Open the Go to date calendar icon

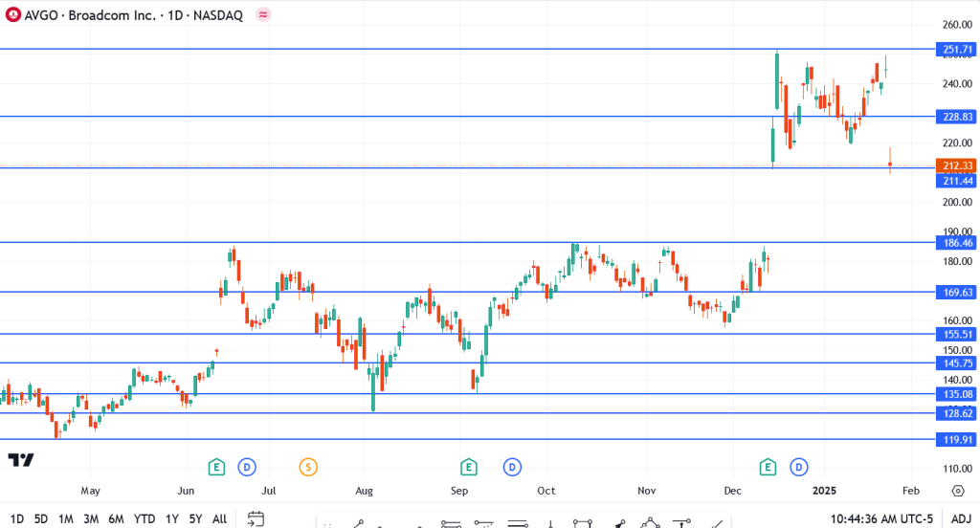coord(256,518)
